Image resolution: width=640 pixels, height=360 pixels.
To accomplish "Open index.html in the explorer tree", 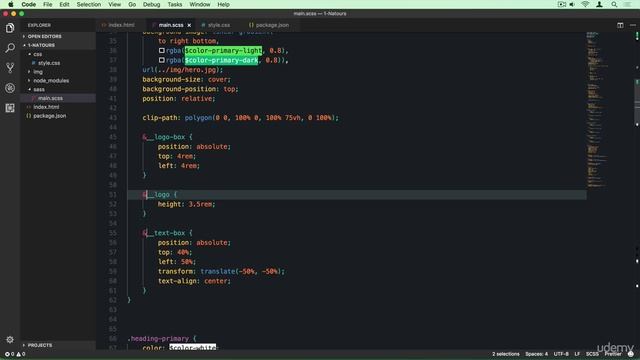I will tap(46, 107).
